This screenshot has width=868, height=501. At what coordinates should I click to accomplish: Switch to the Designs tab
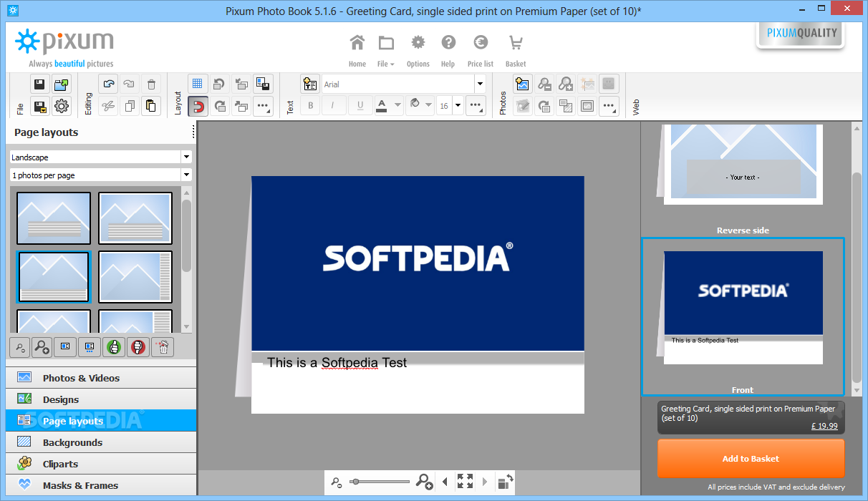101,399
